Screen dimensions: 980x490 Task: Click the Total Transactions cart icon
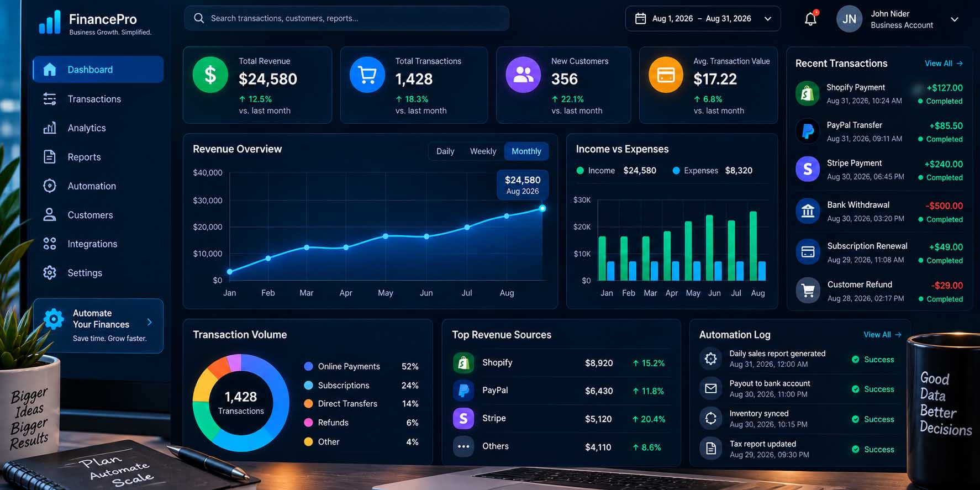tap(367, 75)
